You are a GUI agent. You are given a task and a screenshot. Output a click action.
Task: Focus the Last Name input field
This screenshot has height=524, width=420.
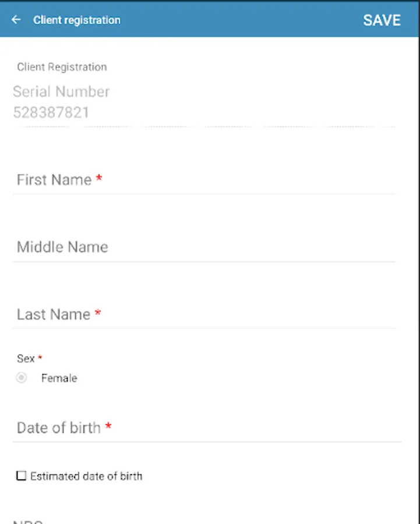coord(204,314)
